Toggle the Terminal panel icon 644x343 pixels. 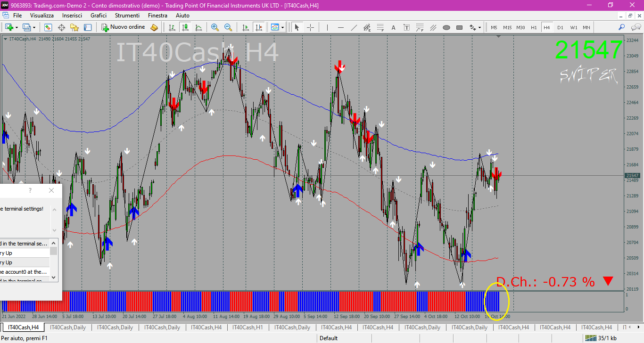click(88, 27)
